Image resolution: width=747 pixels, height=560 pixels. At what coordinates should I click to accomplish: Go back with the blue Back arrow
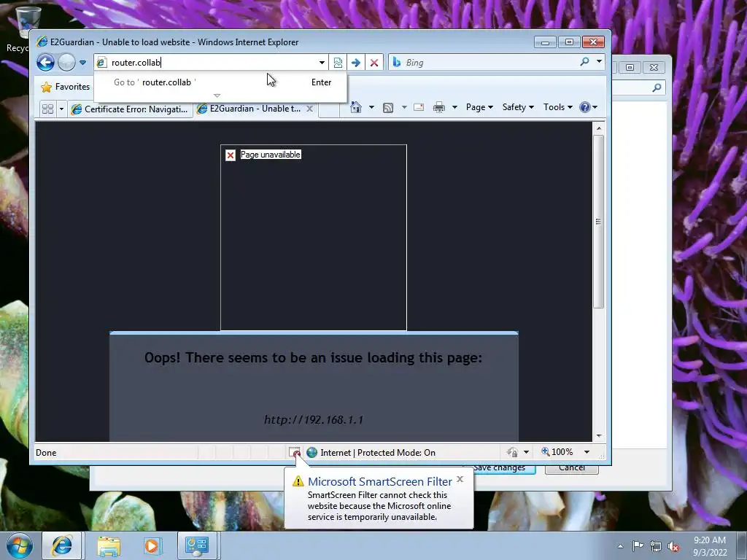point(46,63)
